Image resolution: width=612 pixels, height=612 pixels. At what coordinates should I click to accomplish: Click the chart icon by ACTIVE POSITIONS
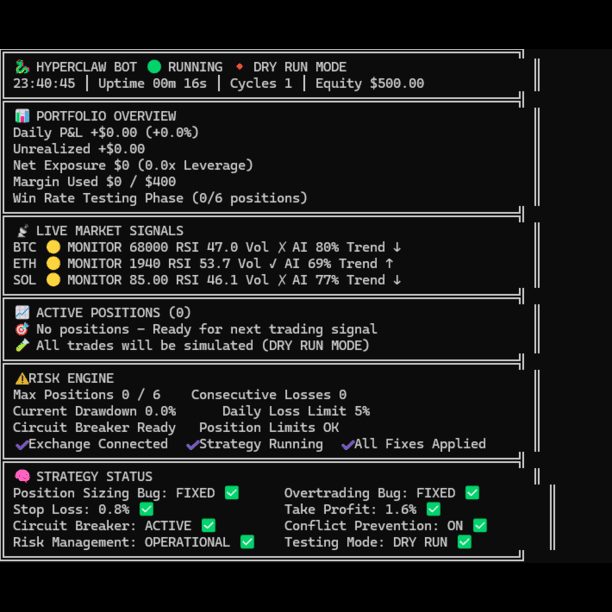22,313
